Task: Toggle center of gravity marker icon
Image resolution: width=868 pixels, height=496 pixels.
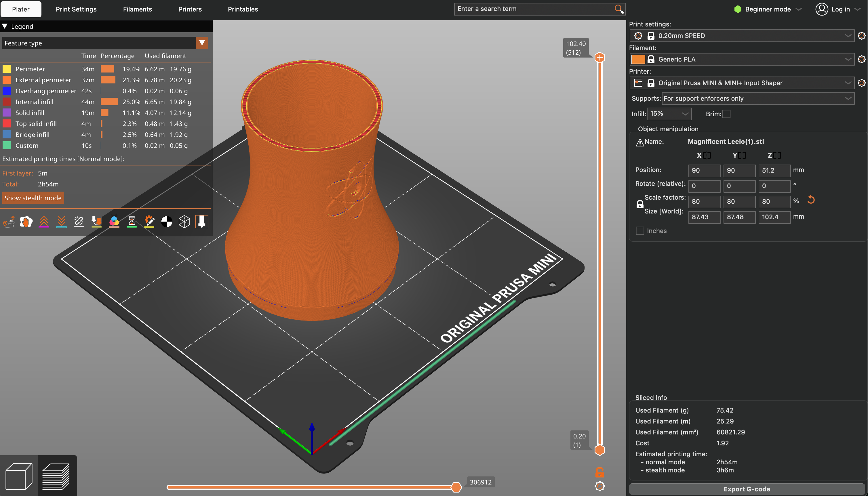Action: pyautogui.click(x=167, y=222)
